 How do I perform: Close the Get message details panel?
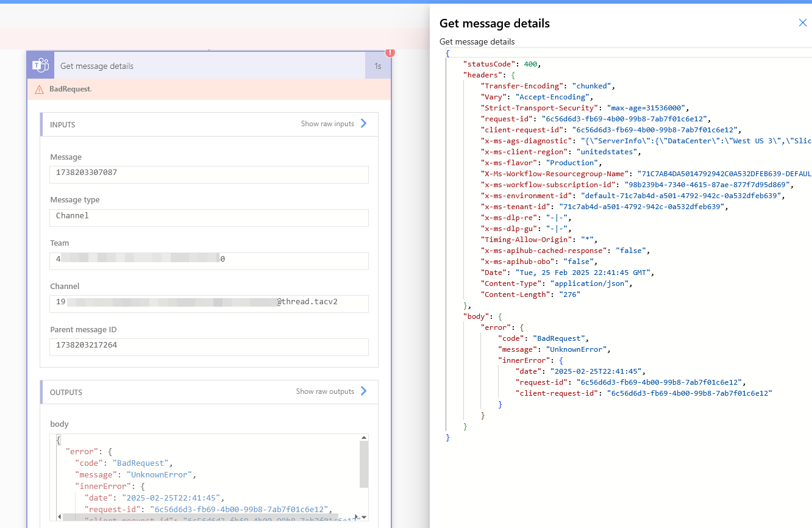point(803,23)
